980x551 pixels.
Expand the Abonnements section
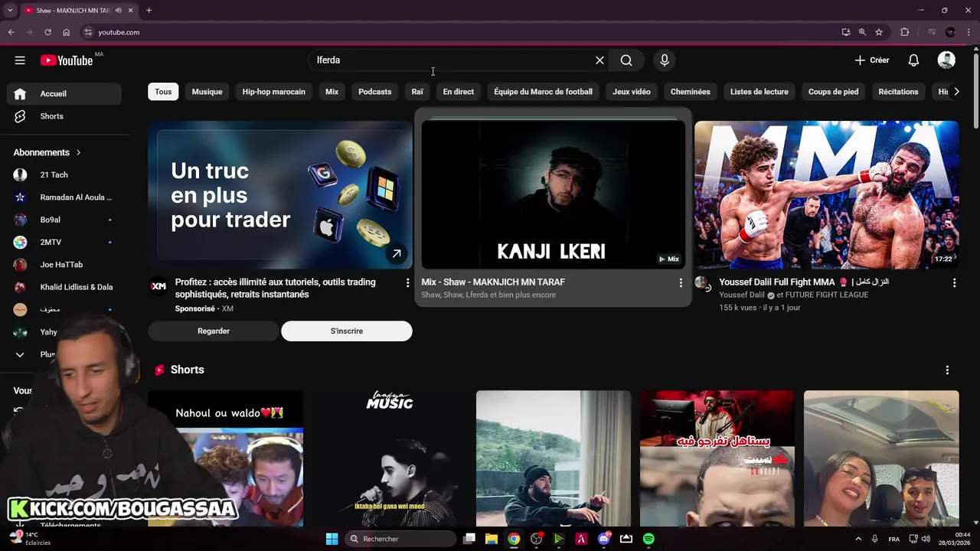pos(47,152)
